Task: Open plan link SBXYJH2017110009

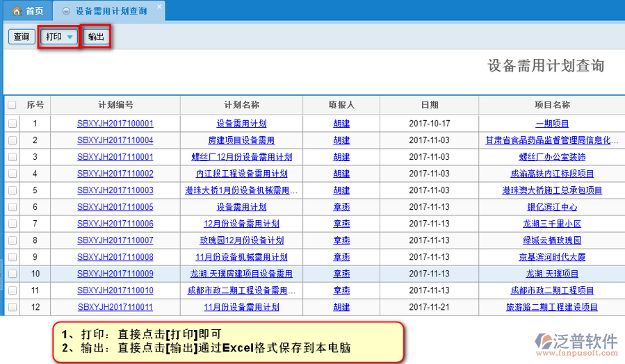Action: click(115, 274)
